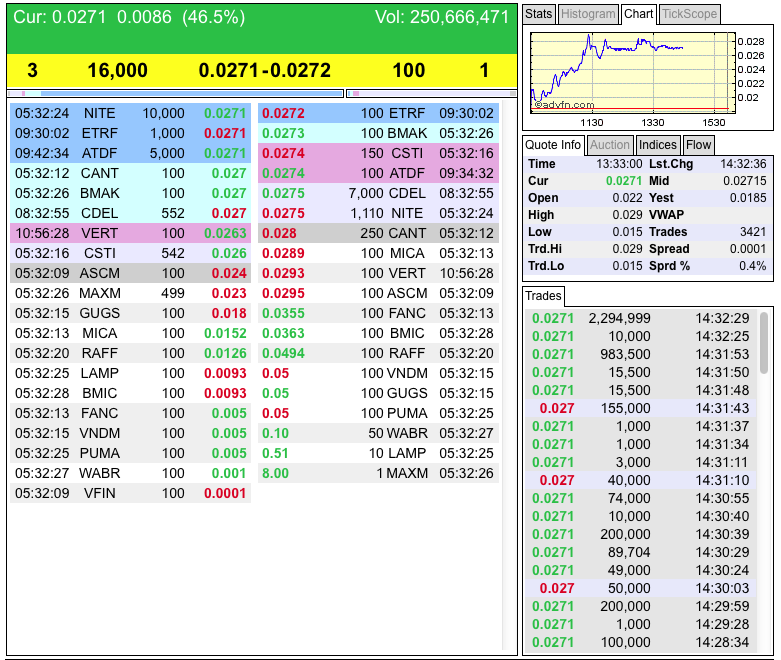Click the High value 0.029
Screen dimensions: 781x660
627,215
